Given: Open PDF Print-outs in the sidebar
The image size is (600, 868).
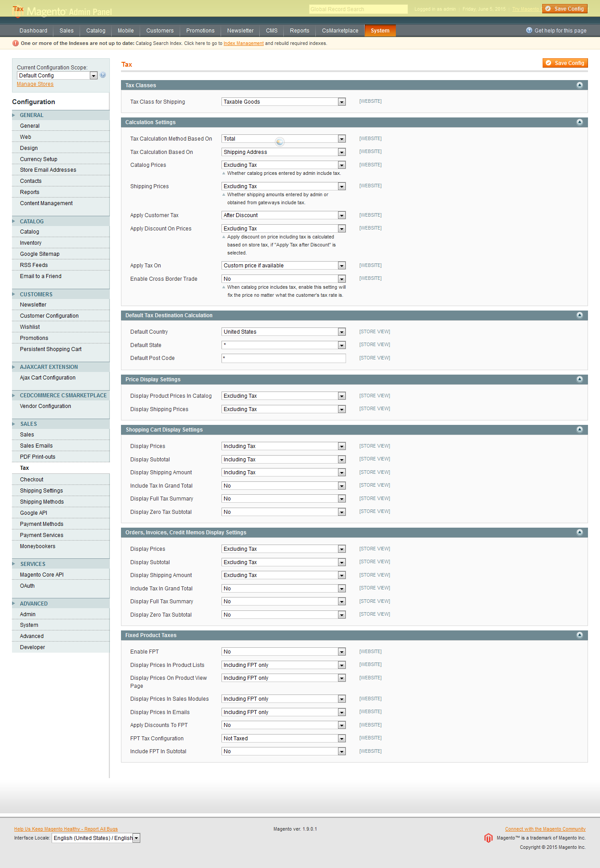Looking at the screenshot, I should [x=60, y=457].
